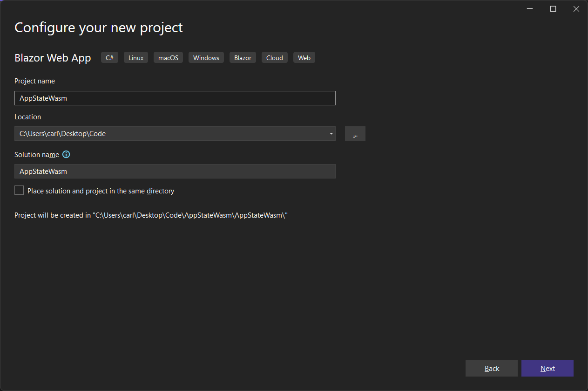Browse for location with the ellipsis button
This screenshot has height=391, width=588.
point(355,134)
